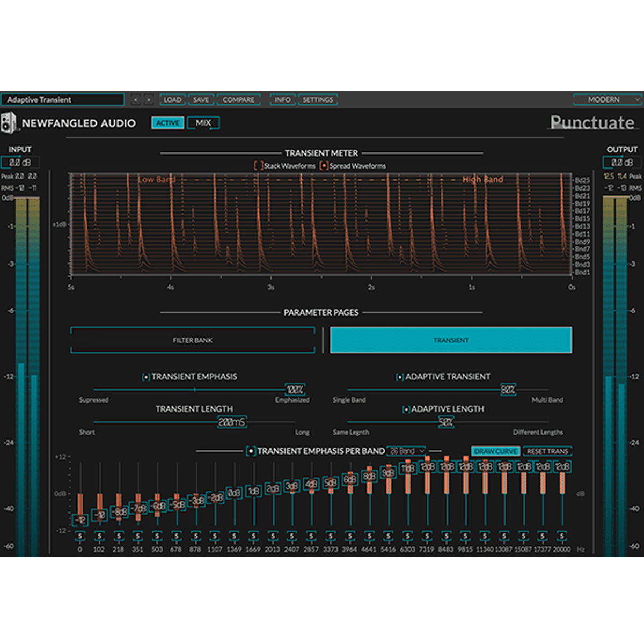The width and height of the screenshot is (644, 644).
Task: Click the SAVE preset button
Action: (201, 100)
